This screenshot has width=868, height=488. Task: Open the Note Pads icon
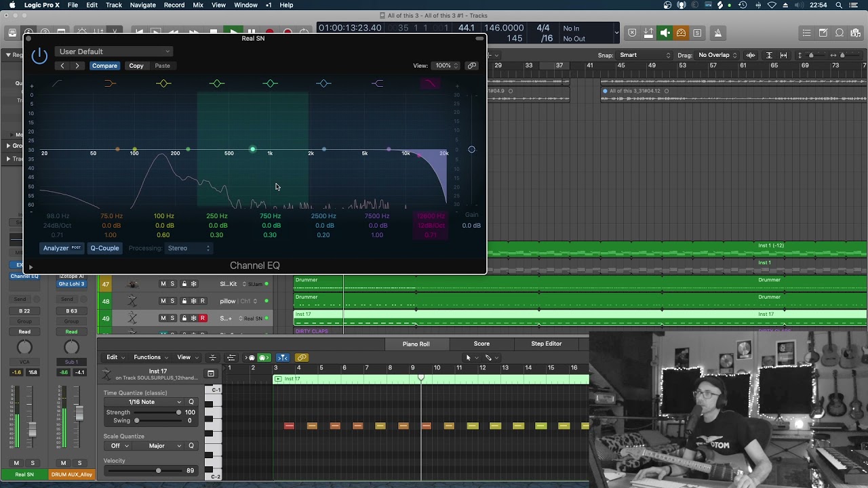tap(823, 33)
